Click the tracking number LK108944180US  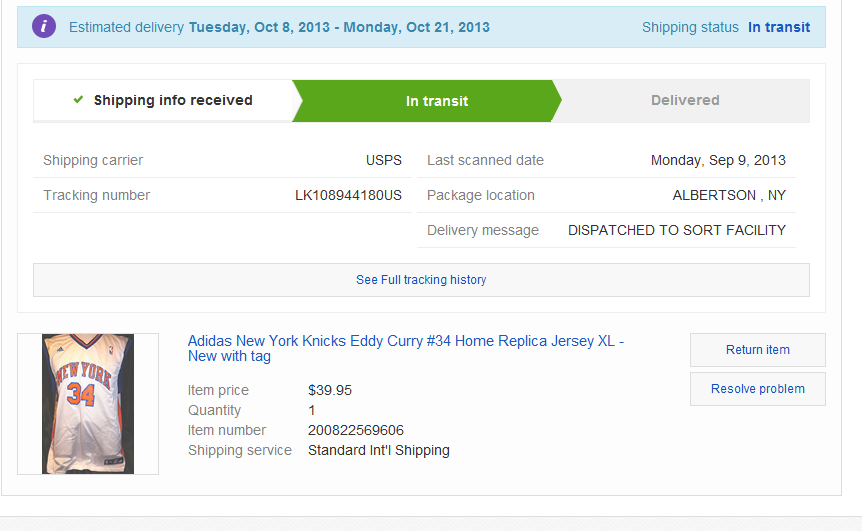[x=349, y=195]
